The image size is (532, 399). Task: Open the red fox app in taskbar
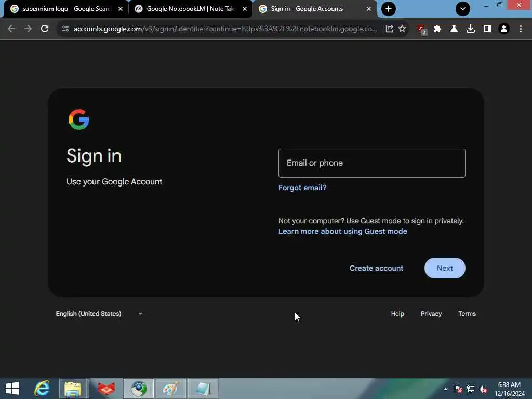[106, 389]
